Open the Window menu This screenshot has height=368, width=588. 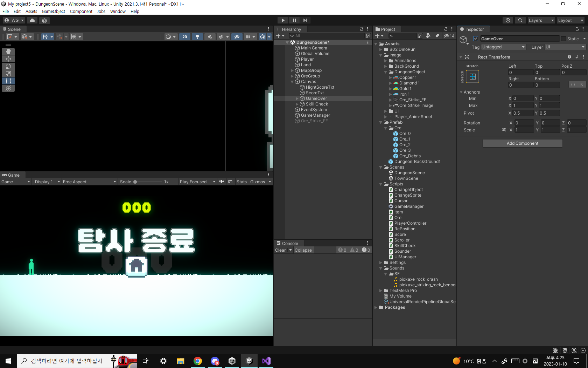[118, 12]
